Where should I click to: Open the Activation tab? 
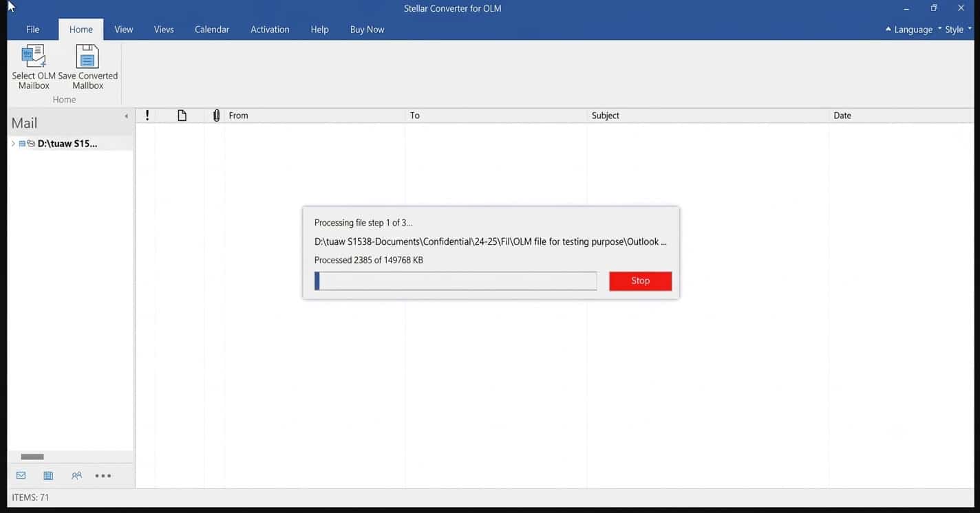pyautogui.click(x=270, y=30)
